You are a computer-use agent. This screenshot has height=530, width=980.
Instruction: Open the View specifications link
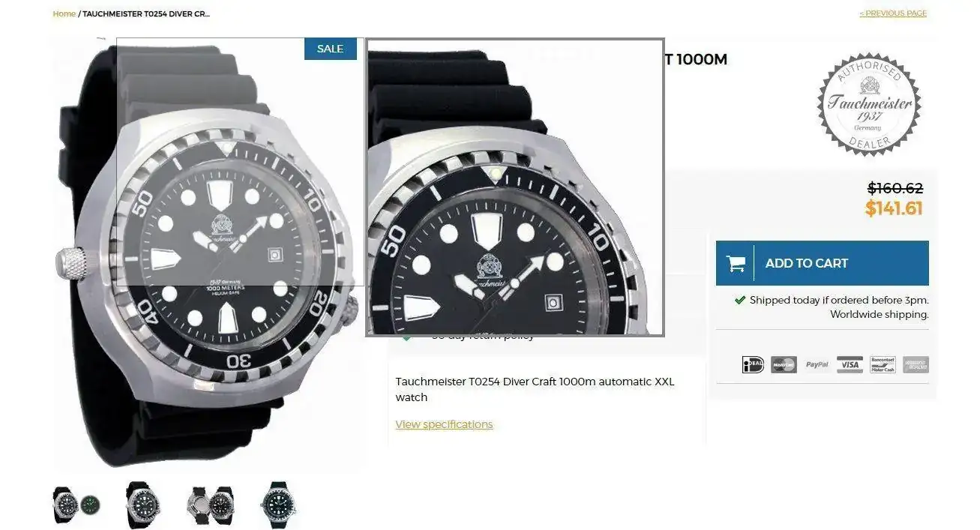click(444, 424)
